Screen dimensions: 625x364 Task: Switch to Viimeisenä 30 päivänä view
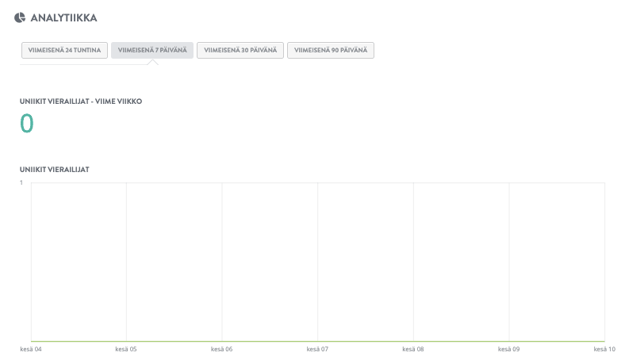tap(240, 50)
